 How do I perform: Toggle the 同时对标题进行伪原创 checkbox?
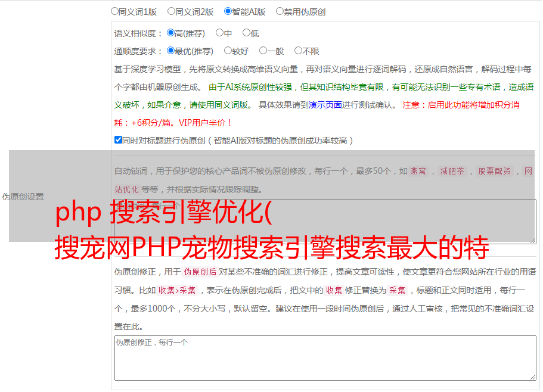pos(118,140)
